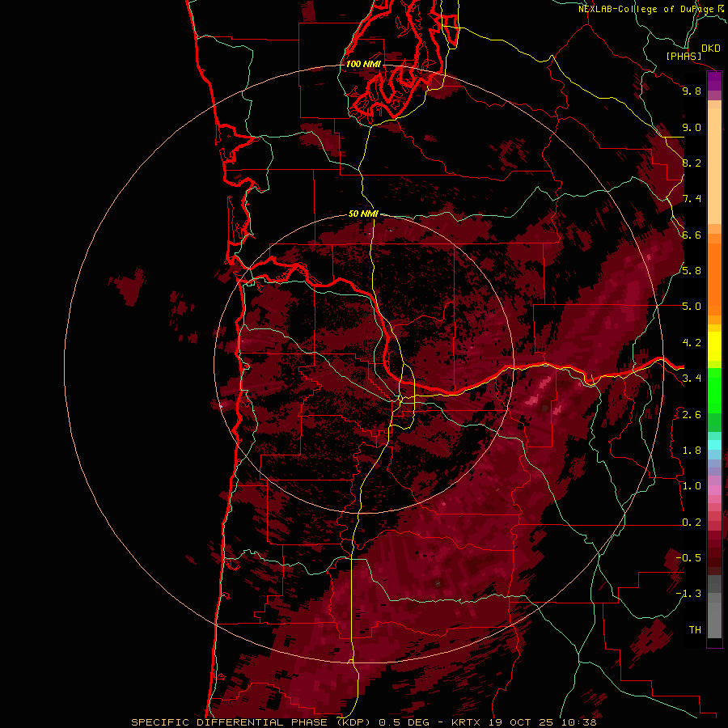728x728 pixels.
Task: Click the Specific Differential Phase caption text
Action: [363, 722]
